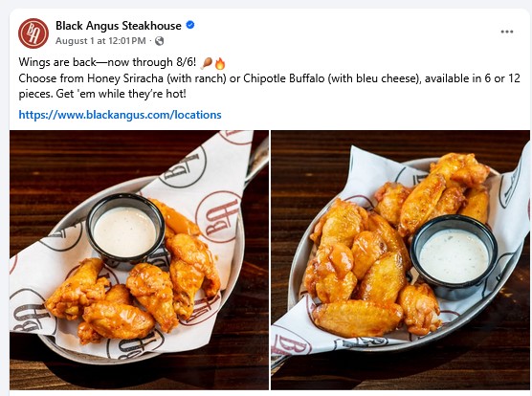
Task: Open the August 1 at 12:01 PM timestamp
Action: [x=100, y=41]
